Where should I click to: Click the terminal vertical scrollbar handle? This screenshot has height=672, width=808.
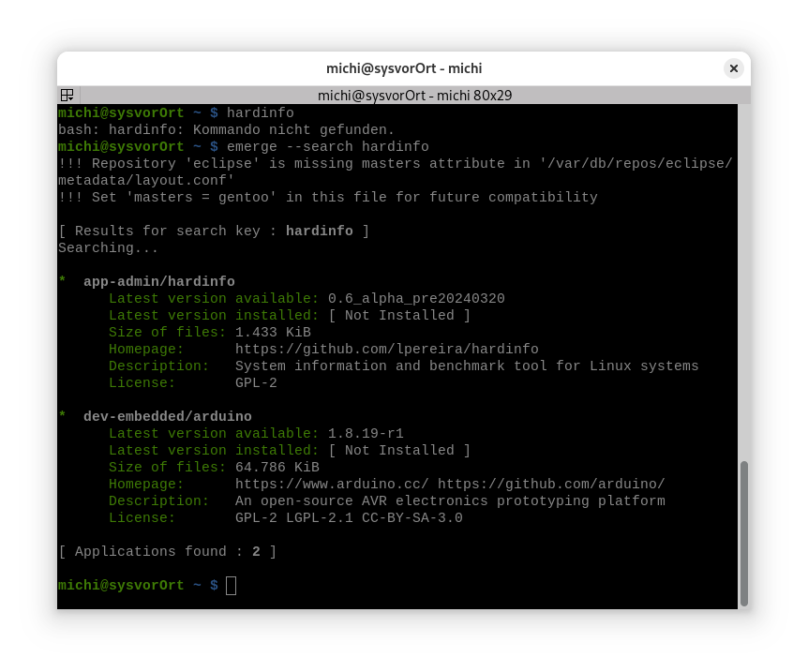tap(743, 533)
